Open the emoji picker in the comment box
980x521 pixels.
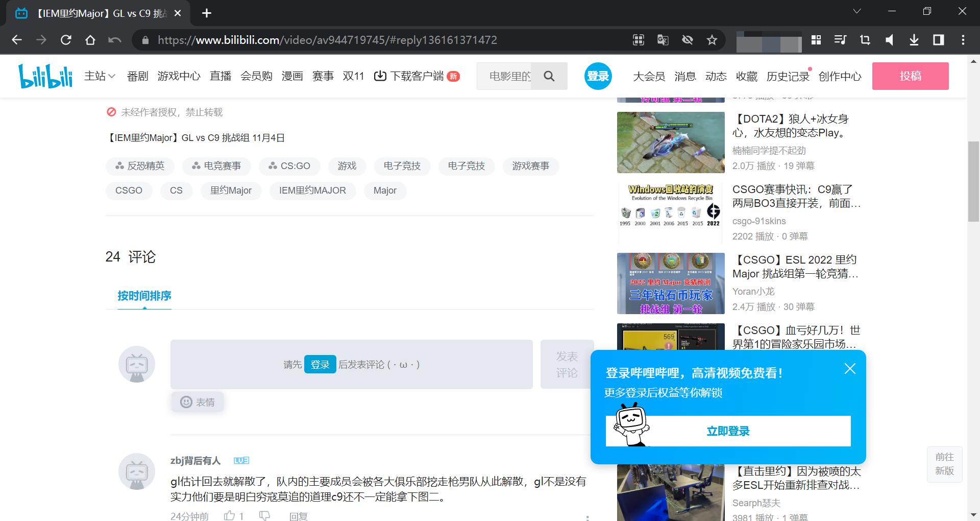[197, 402]
